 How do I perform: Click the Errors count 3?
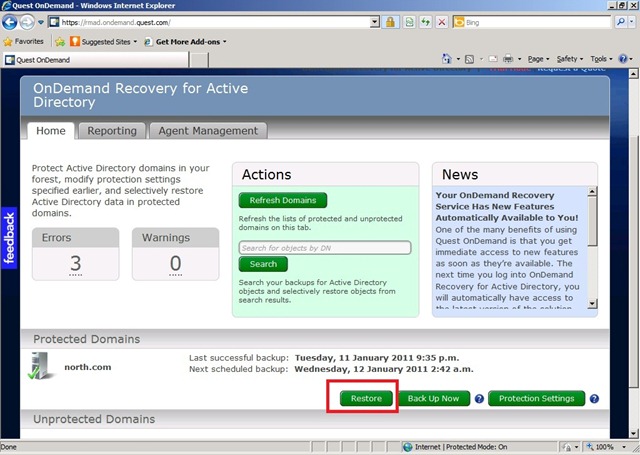point(76,264)
